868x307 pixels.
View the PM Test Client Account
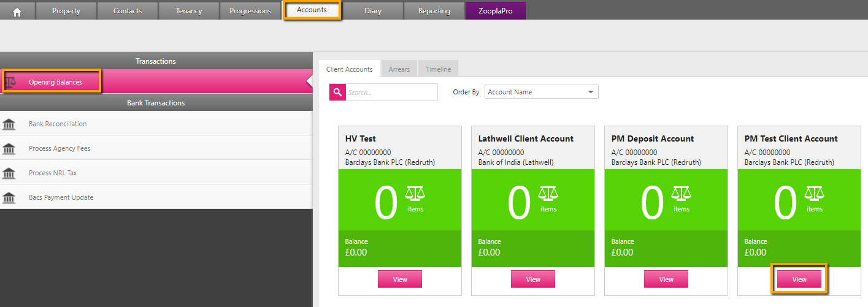(x=799, y=279)
